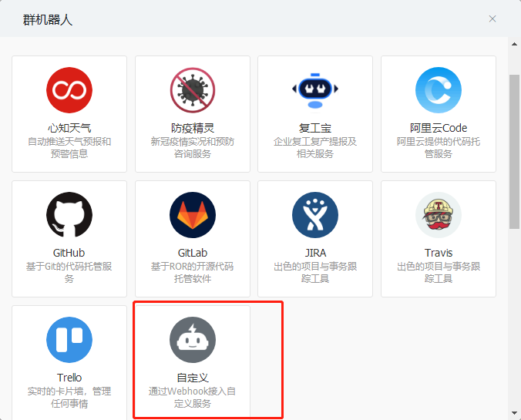Choose the JIRA logo icon

coord(315,215)
